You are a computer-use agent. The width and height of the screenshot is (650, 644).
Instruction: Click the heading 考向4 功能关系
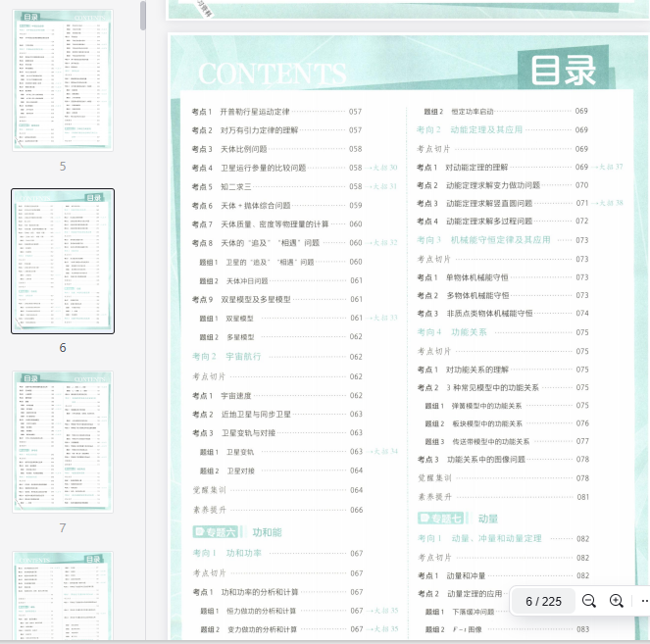pyautogui.click(x=452, y=332)
